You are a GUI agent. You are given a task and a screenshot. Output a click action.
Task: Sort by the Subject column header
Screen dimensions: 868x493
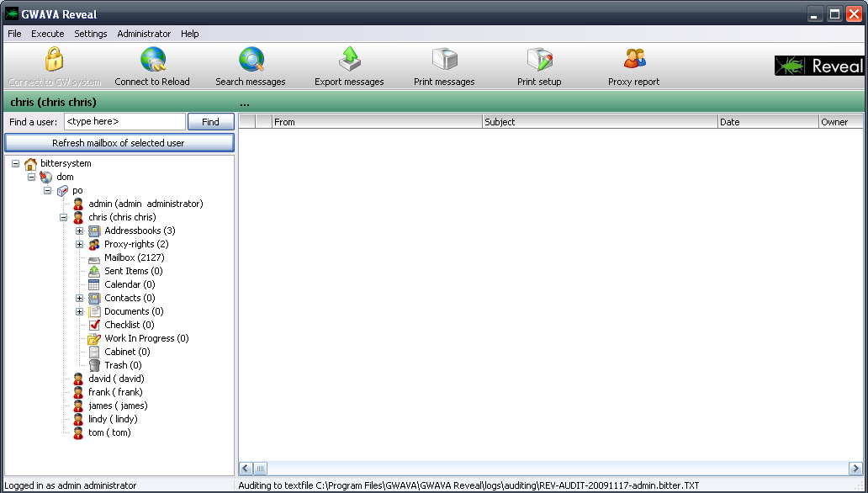[x=600, y=122]
